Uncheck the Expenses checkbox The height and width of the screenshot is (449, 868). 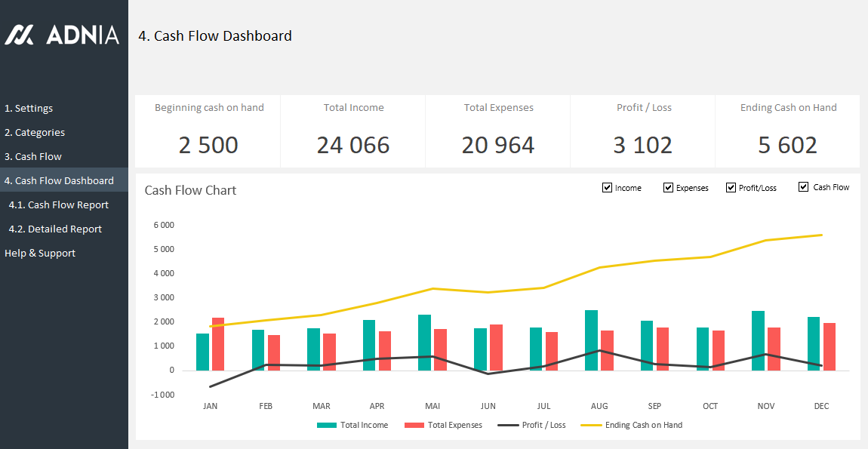click(x=668, y=188)
